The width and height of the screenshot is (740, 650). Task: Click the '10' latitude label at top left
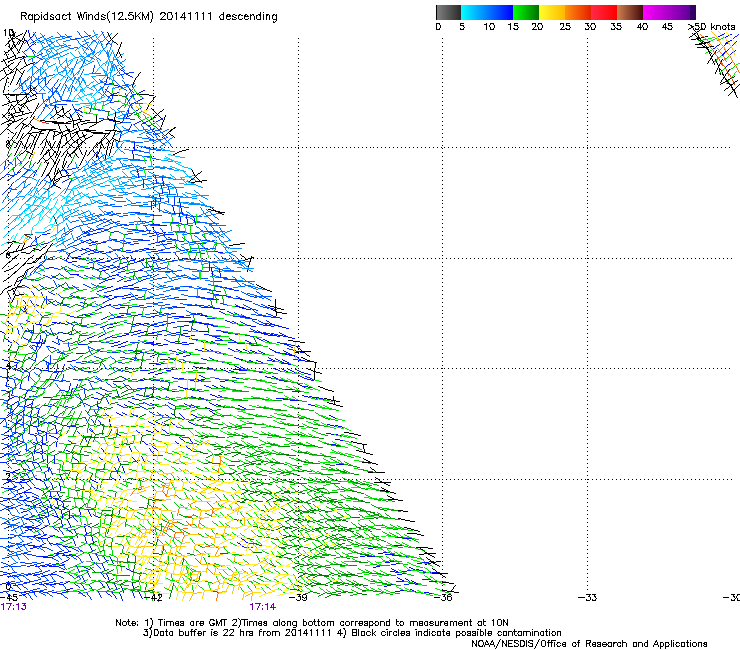click(8, 33)
